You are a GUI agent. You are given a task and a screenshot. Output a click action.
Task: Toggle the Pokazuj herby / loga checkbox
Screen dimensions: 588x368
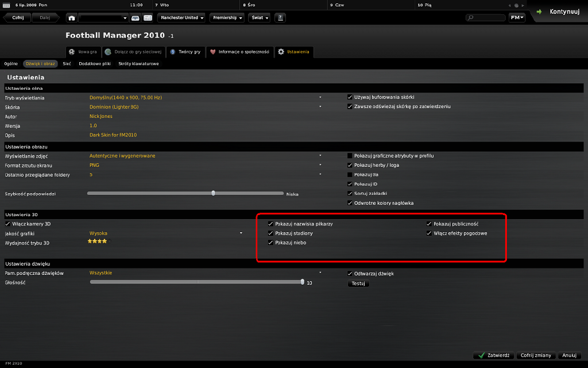pos(350,165)
